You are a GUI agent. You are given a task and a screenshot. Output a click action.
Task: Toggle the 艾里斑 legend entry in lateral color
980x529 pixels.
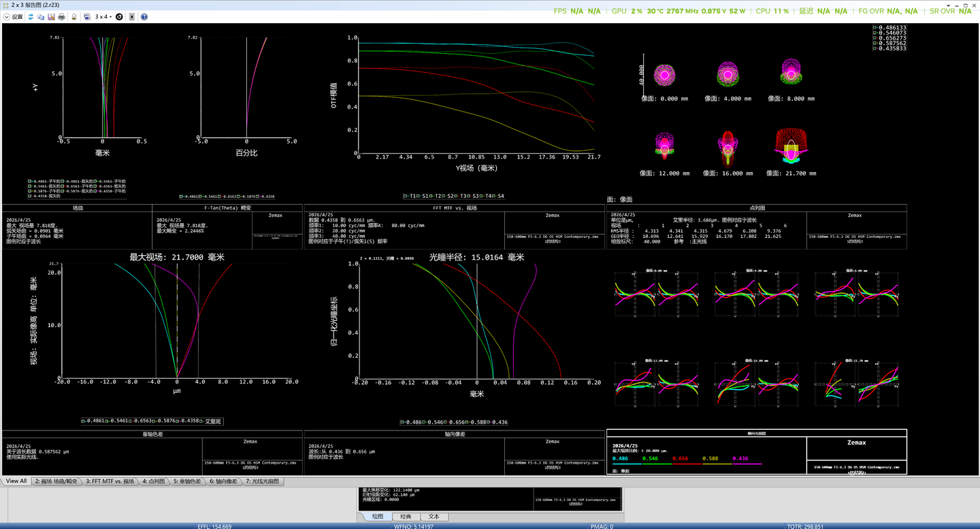(210, 422)
